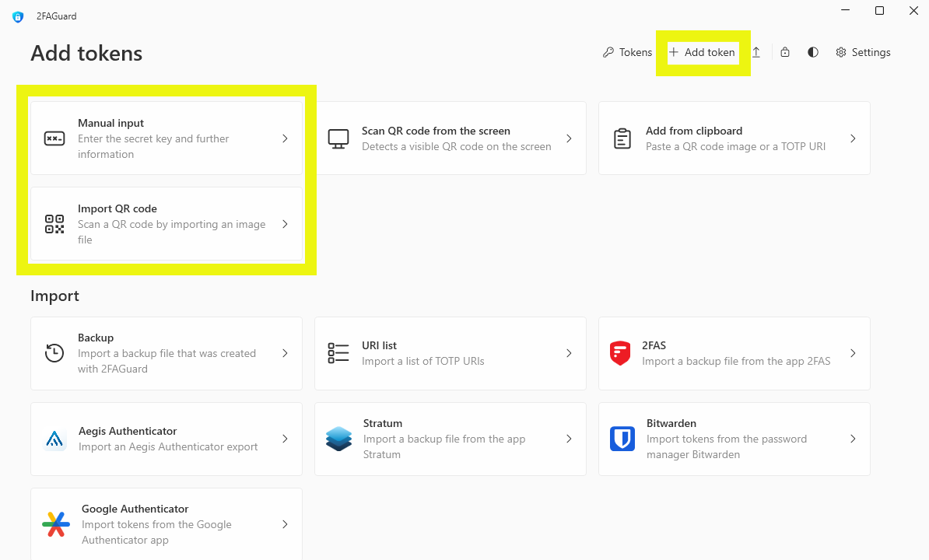This screenshot has height=560, width=929.
Task: Click the clipboard icon for Add from clipboard
Action: tap(622, 138)
